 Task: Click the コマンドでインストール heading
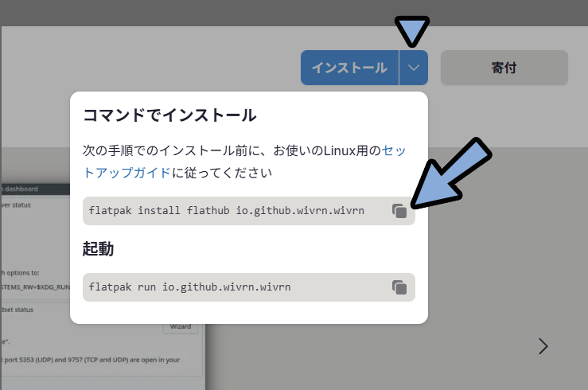169,115
